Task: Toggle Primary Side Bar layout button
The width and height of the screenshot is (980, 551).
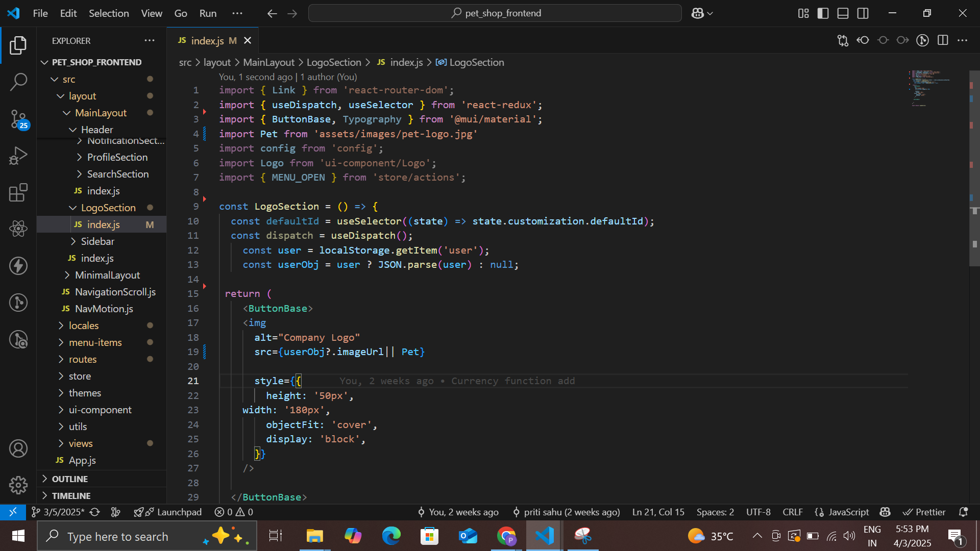Action: (823, 13)
